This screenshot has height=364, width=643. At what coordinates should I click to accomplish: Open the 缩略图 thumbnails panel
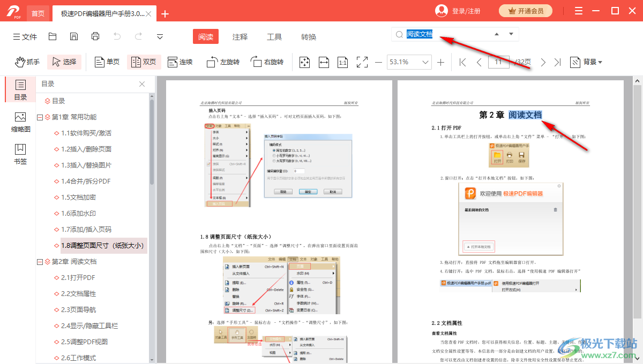coord(20,122)
